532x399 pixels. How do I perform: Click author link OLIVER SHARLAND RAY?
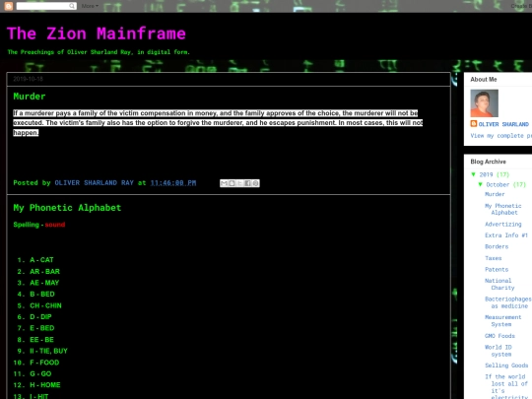click(94, 183)
